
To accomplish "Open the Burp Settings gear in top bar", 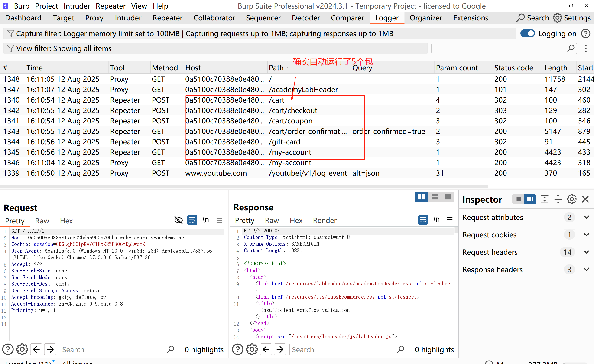I will pyautogui.click(x=557, y=18).
